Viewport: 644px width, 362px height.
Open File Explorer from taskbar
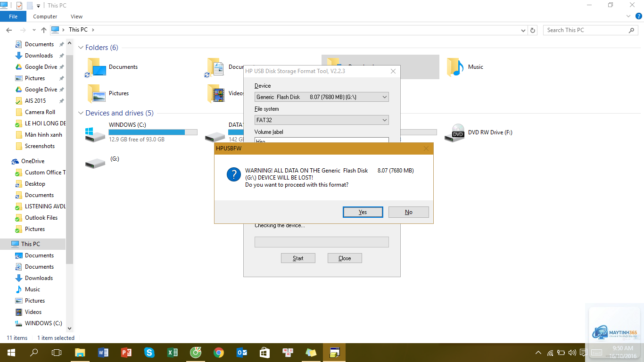(x=80, y=353)
